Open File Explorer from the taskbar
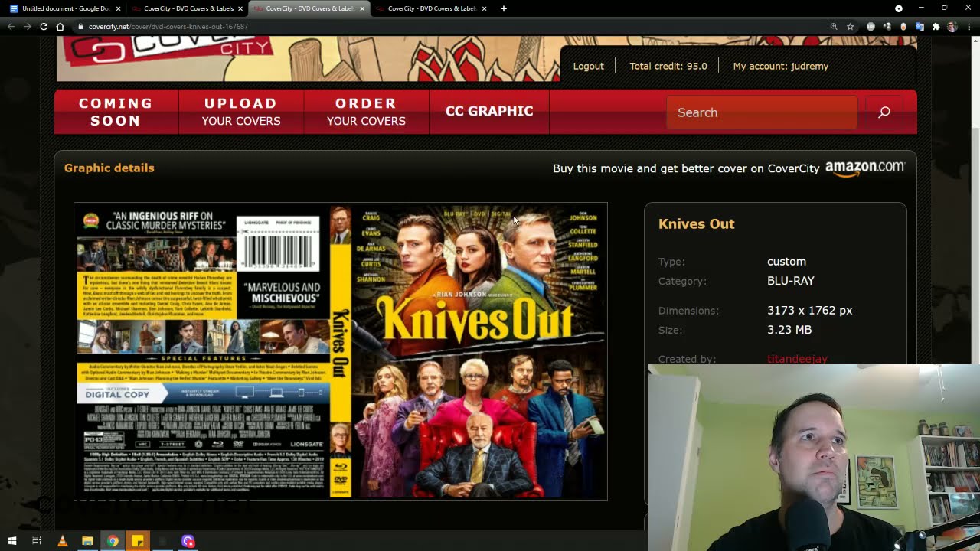The image size is (980, 551). [87, 541]
